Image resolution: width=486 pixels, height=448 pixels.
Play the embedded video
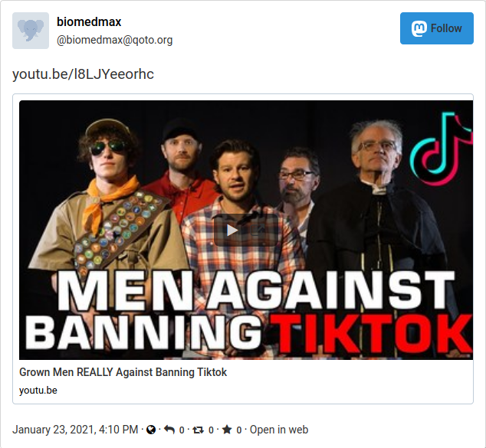pos(232,230)
